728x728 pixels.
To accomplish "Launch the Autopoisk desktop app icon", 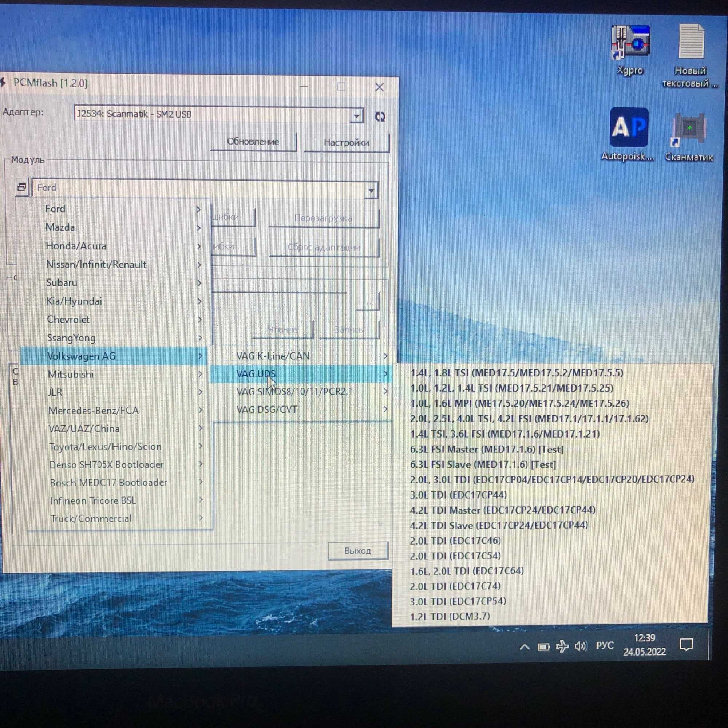I will (628, 135).
